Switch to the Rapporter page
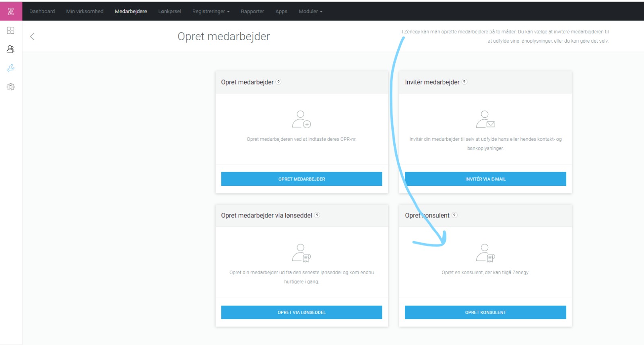 point(252,12)
